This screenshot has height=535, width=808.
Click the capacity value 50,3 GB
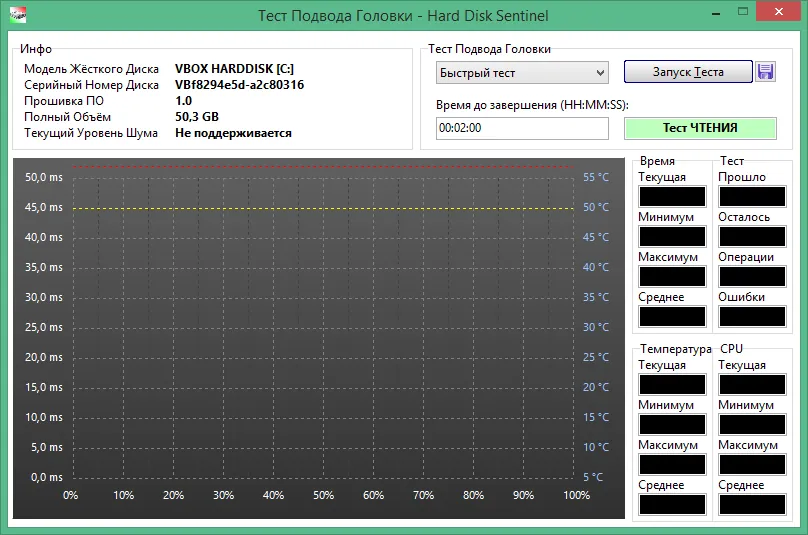pos(197,117)
